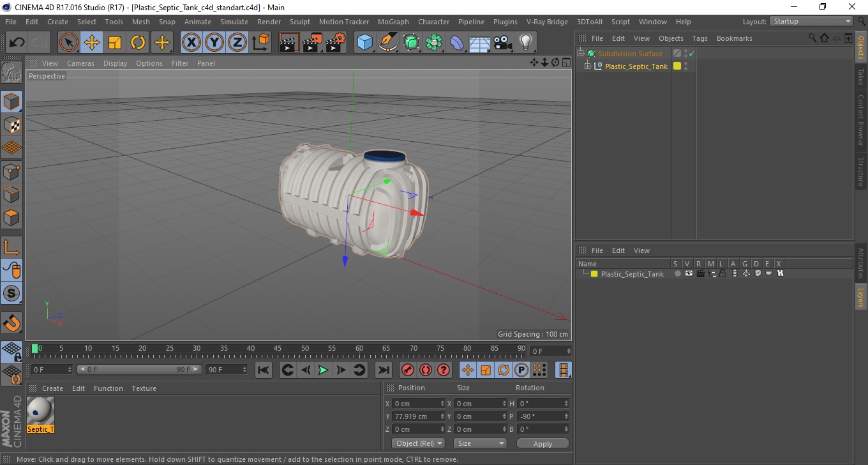Click frame 45 on the timeline ruler
The height and width of the screenshot is (465, 868).
(x=278, y=349)
